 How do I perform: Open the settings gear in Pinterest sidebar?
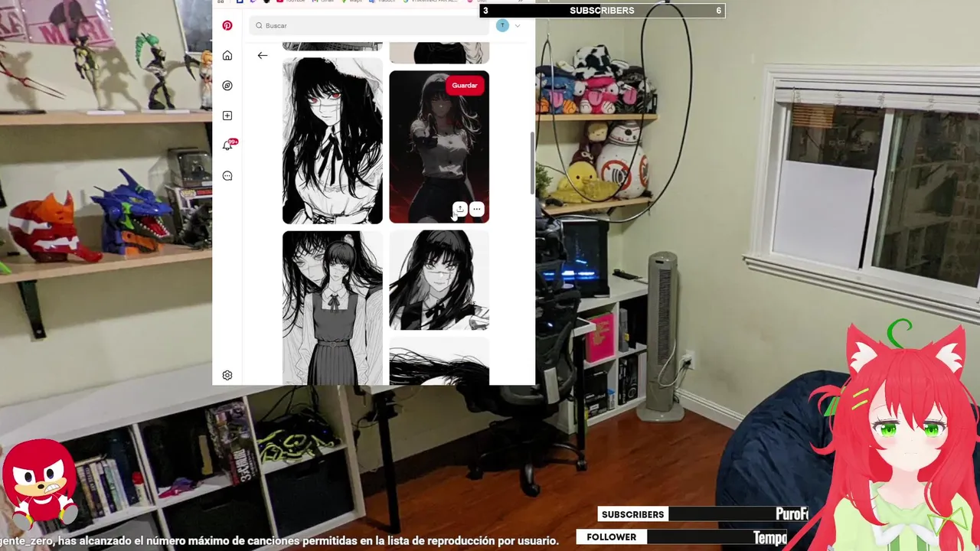(227, 375)
